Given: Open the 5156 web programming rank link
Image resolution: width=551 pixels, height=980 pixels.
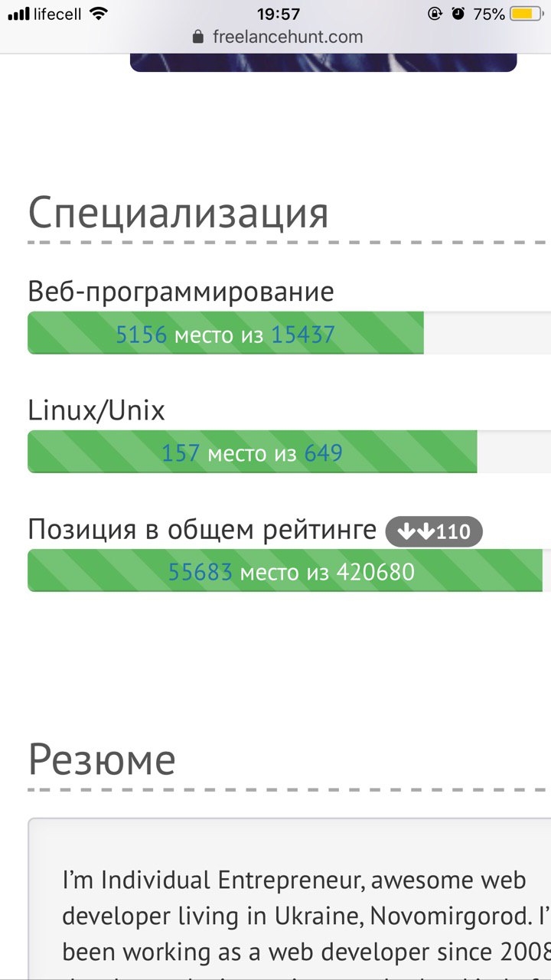Looking at the screenshot, I should pyautogui.click(x=142, y=335).
